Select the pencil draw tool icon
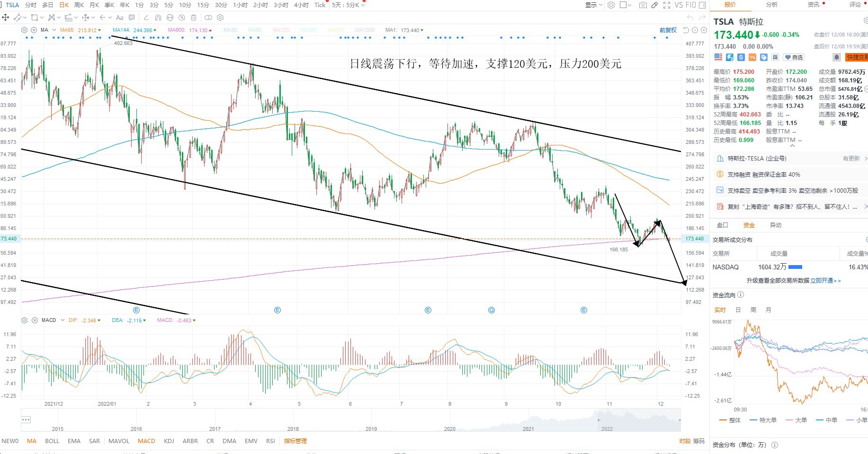The image size is (868, 454). point(654,5)
